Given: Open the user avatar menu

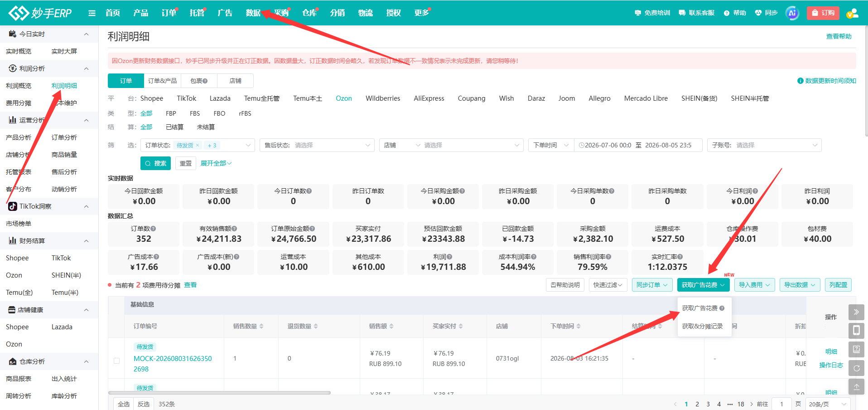Looking at the screenshot, I should (x=852, y=13).
